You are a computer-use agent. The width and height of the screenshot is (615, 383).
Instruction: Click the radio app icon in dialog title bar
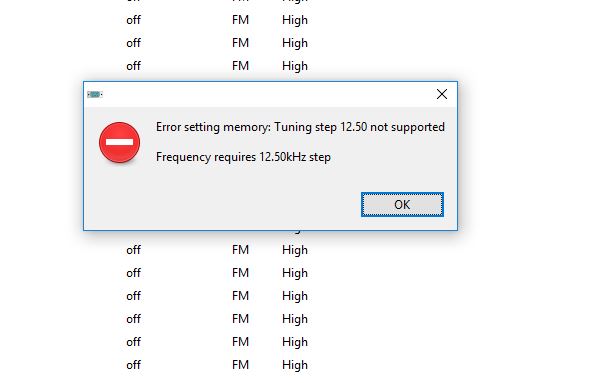tap(95, 94)
